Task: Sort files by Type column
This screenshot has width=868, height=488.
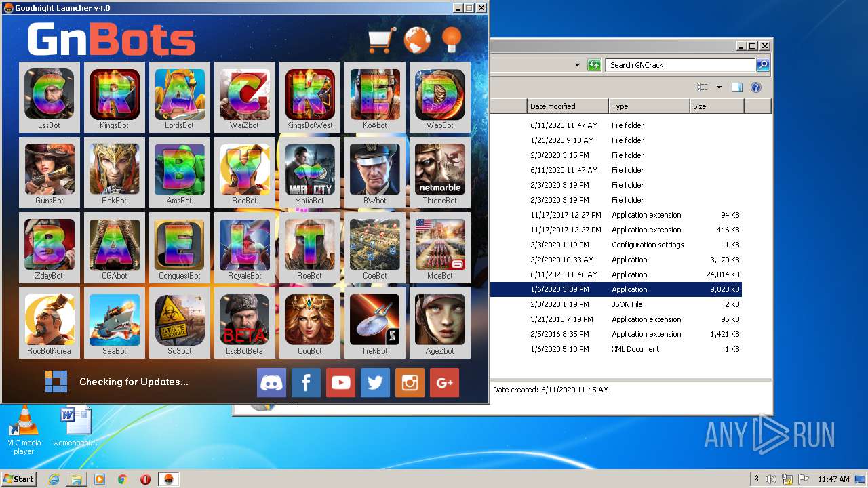Action: click(649, 106)
